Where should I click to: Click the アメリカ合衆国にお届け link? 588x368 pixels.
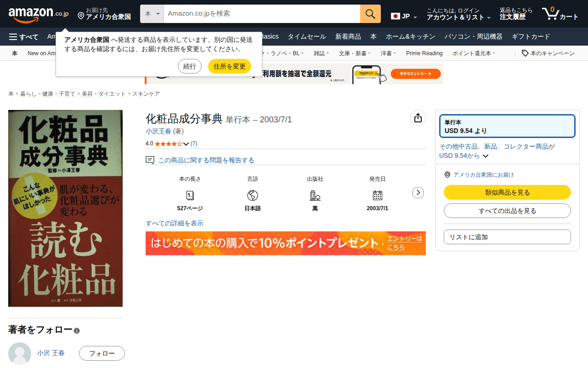tap(484, 175)
